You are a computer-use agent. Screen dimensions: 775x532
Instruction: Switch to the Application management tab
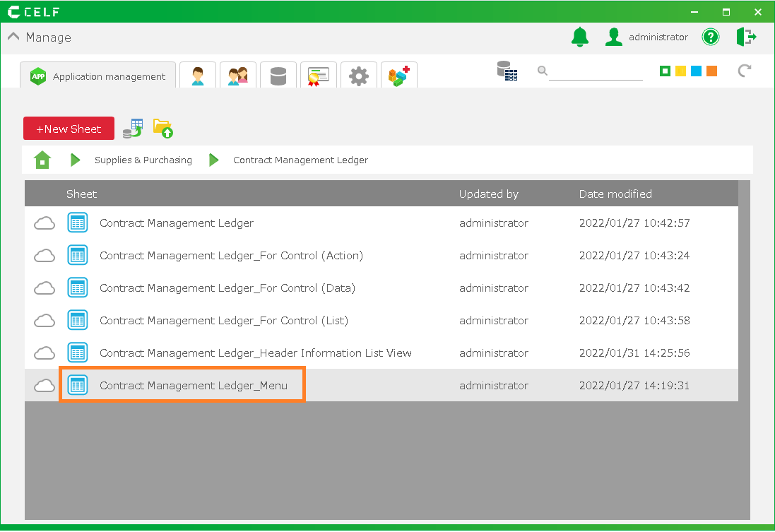click(98, 76)
